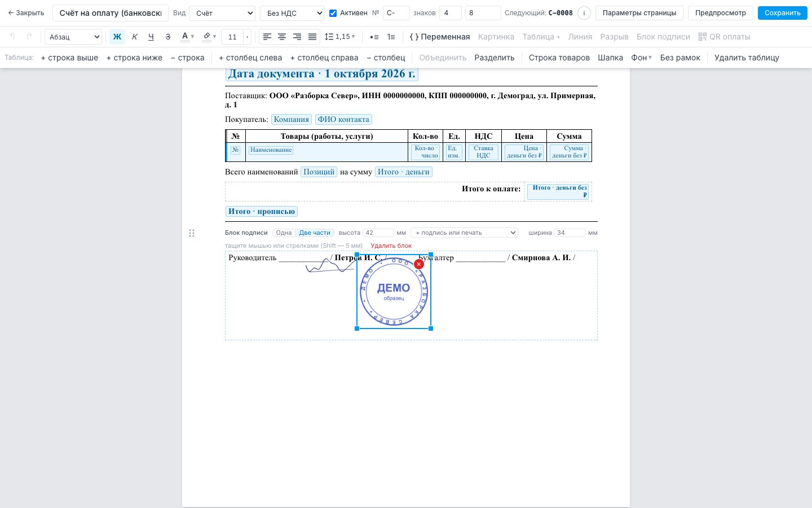
Task: Open the Вид Счёт dropdown
Action: (x=222, y=13)
